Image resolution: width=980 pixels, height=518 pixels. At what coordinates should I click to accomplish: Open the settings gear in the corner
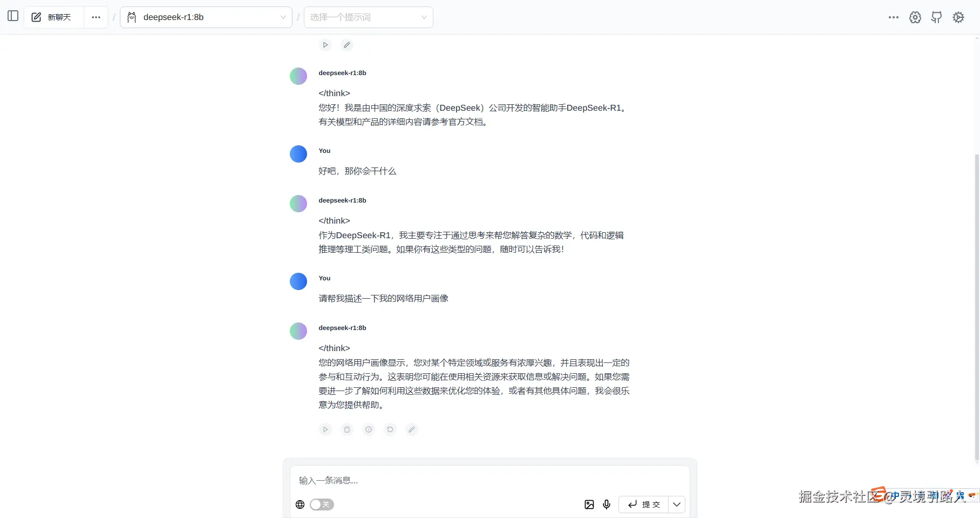click(x=958, y=17)
